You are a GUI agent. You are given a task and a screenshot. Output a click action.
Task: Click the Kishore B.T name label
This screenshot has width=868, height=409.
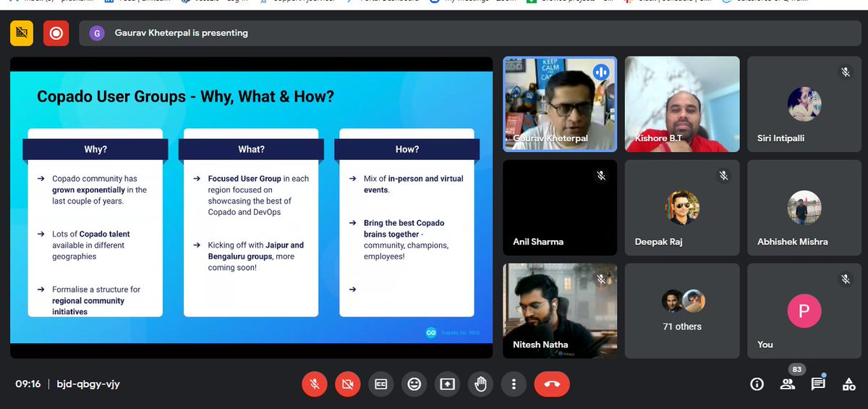coord(658,138)
